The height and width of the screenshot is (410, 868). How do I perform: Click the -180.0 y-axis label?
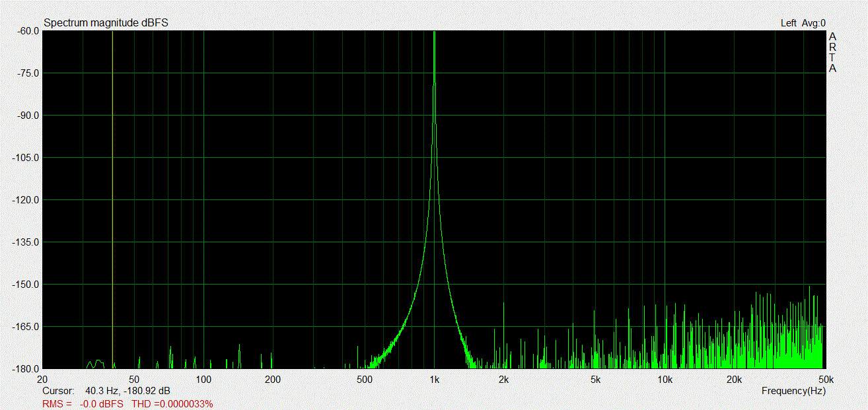[x=25, y=369]
